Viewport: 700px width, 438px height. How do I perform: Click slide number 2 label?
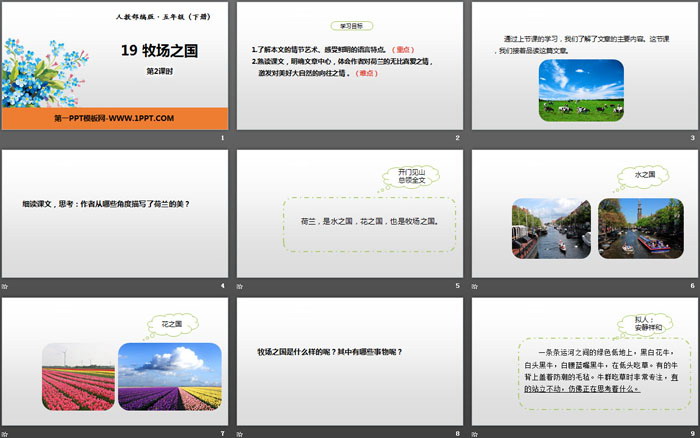(x=458, y=138)
